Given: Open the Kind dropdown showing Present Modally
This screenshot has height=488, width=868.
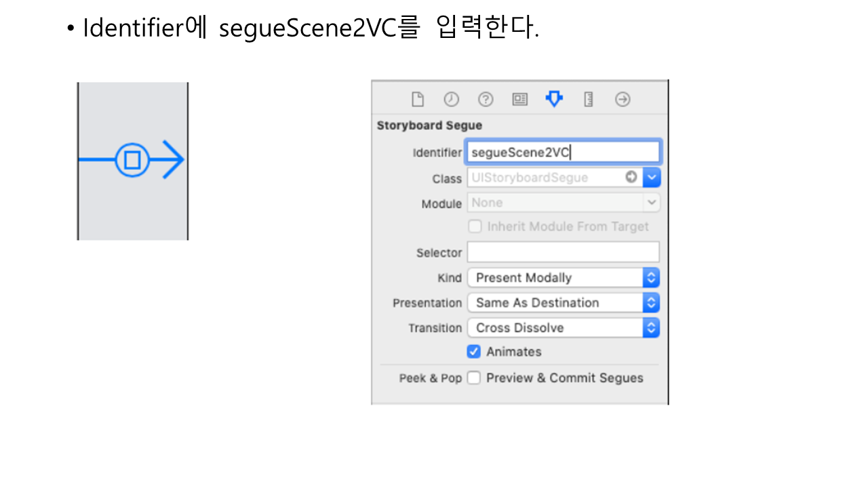Looking at the screenshot, I should pos(563,278).
